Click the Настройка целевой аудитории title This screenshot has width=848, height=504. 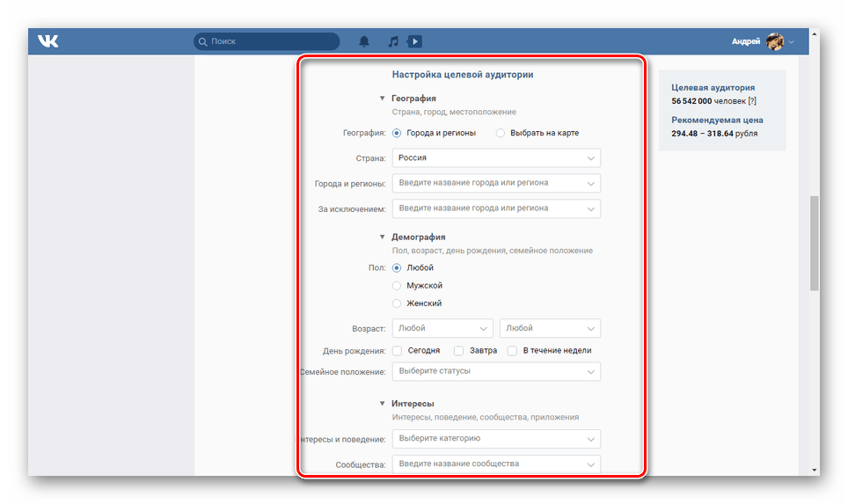[x=463, y=75]
